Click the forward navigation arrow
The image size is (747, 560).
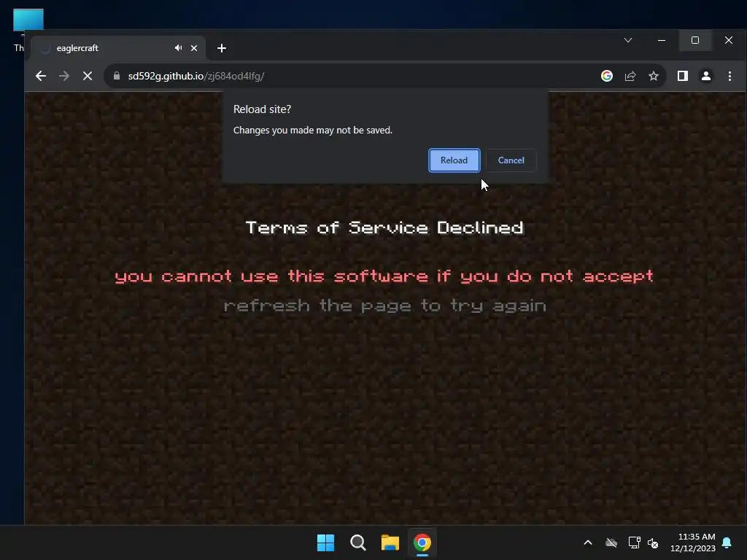click(64, 76)
